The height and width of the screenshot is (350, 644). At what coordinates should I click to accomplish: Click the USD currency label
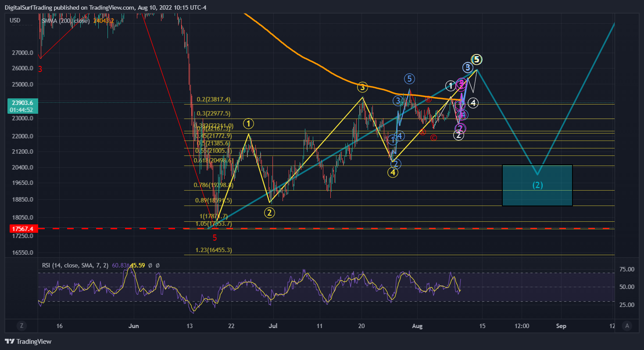[15, 20]
